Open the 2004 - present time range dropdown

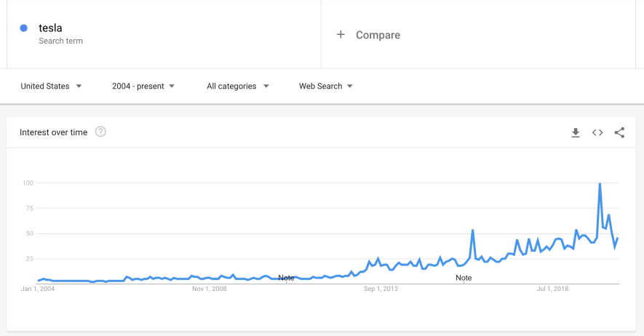tap(143, 86)
